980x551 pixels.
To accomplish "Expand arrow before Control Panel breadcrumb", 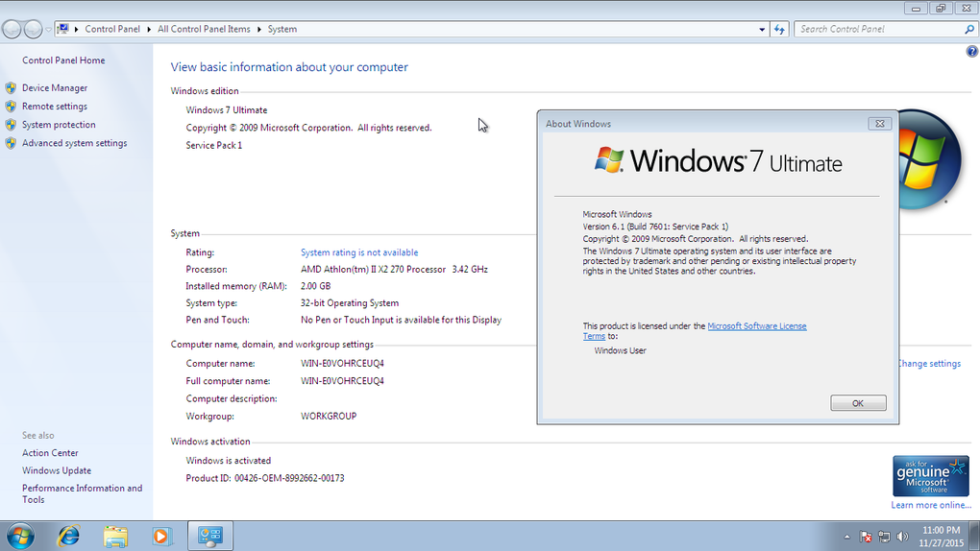I will (x=77, y=30).
